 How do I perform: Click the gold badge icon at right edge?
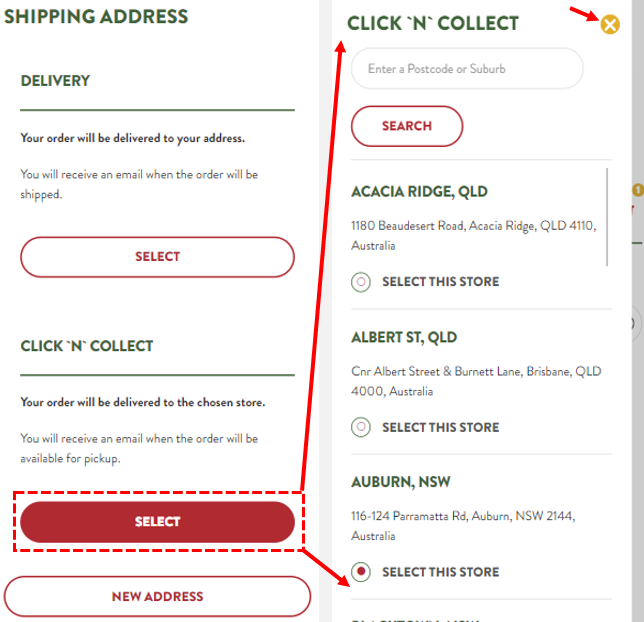click(x=638, y=190)
